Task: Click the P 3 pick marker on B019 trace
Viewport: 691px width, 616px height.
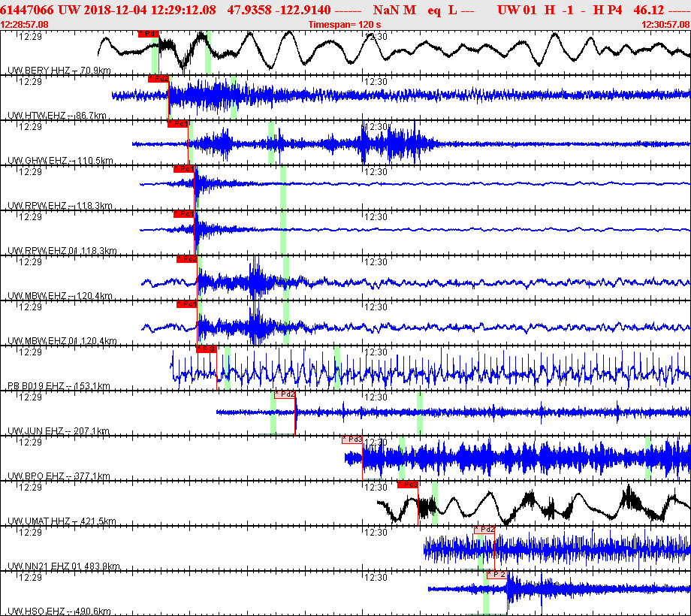Action: [207, 349]
